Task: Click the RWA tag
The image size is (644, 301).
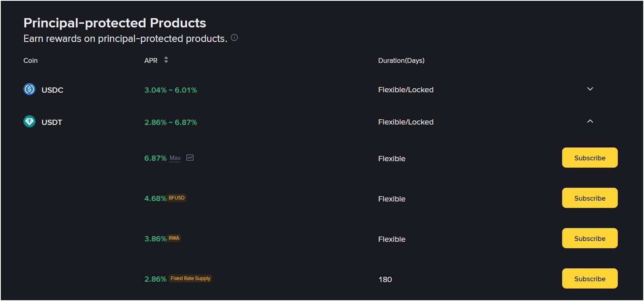Action: 173,238
